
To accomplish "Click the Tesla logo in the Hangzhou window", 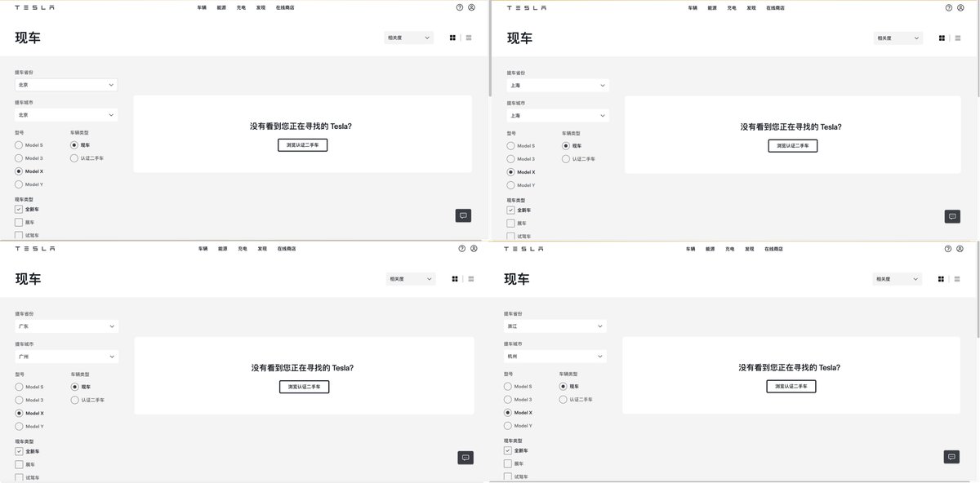I will 523,248.
